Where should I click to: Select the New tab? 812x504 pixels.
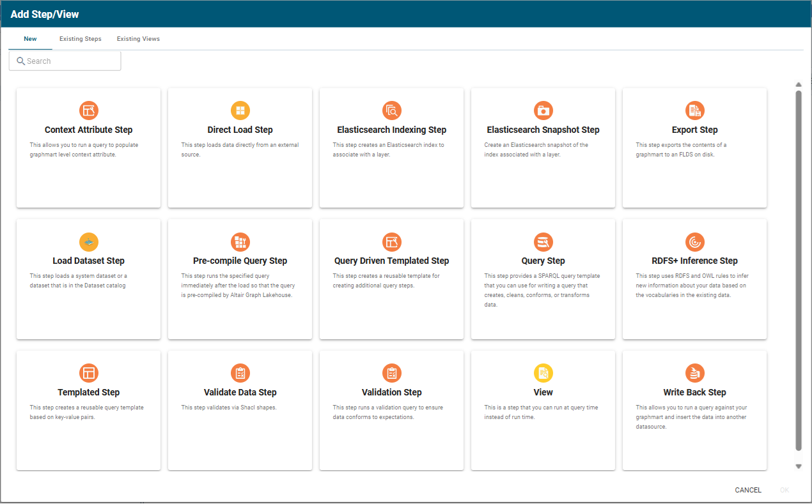30,39
